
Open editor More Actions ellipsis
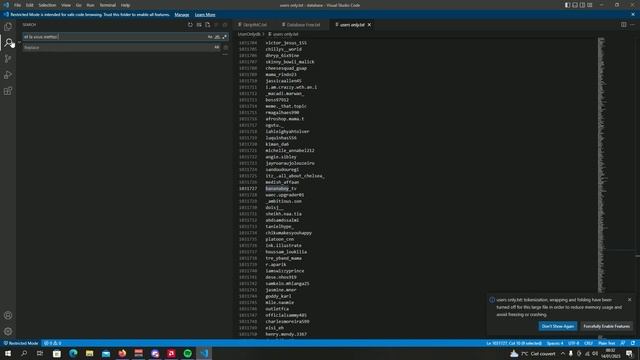click(x=632, y=24)
